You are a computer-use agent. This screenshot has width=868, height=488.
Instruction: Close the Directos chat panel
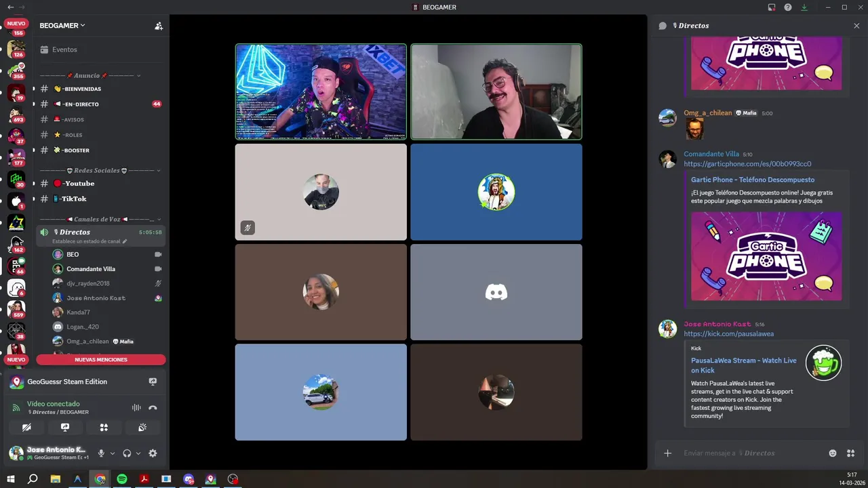coord(856,26)
